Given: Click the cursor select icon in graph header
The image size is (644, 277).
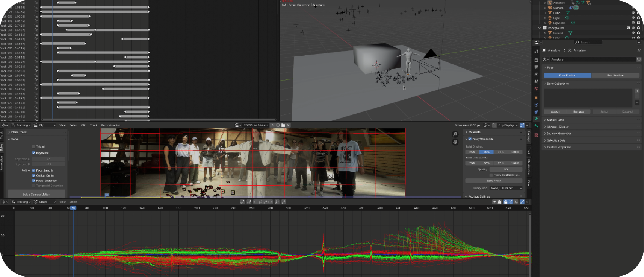Looking at the screenshot, I should click(494, 202).
